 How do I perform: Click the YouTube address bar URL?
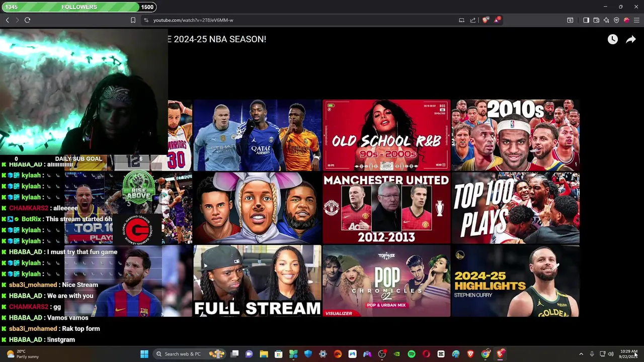(x=193, y=20)
